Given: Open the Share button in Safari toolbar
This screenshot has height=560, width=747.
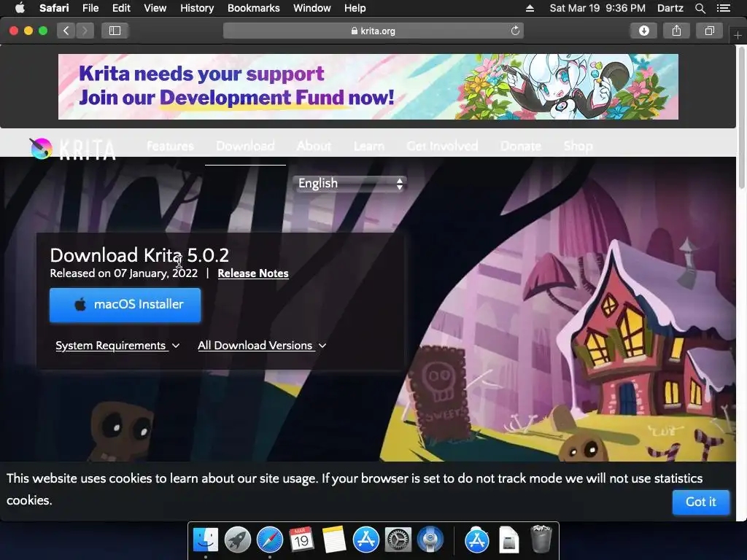Looking at the screenshot, I should coord(676,31).
